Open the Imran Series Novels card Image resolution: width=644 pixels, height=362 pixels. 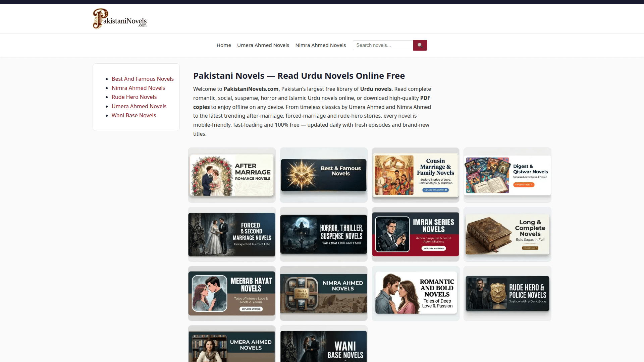click(x=416, y=234)
